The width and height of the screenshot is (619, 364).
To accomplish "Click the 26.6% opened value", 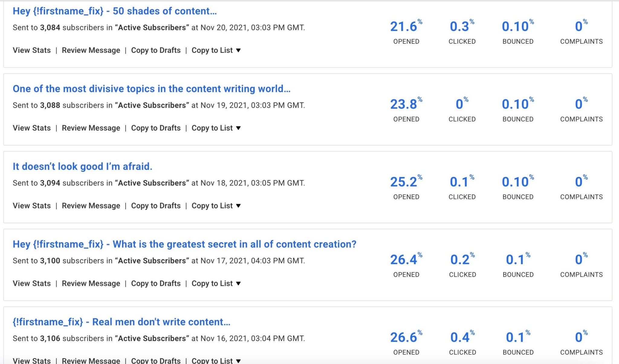I will click(406, 337).
